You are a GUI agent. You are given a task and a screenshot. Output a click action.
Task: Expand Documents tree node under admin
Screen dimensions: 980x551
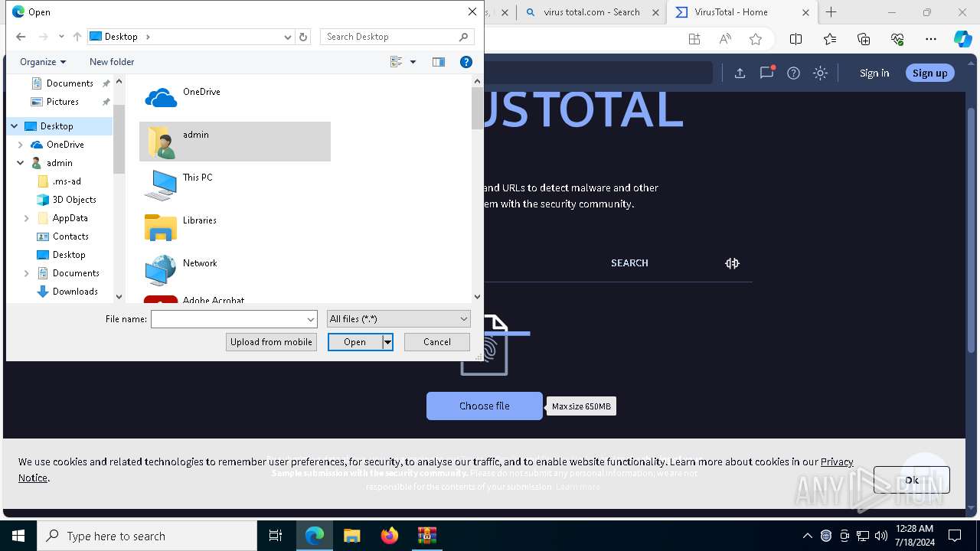point(27,273)
